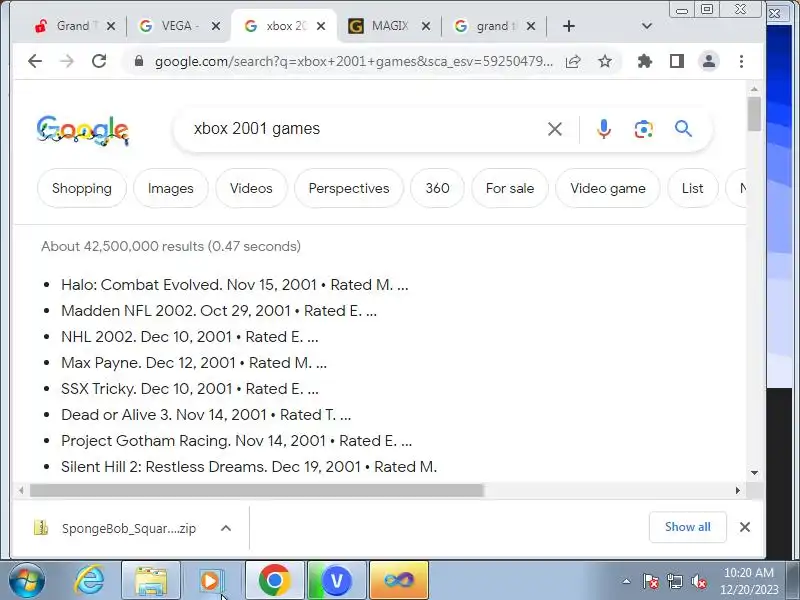
Task: Start a voice search with microphone
Action: [x=604, y=129]
